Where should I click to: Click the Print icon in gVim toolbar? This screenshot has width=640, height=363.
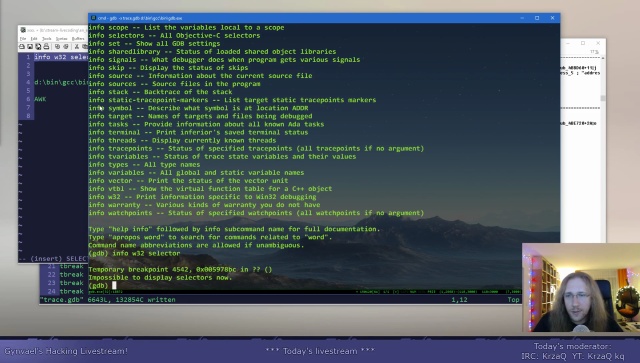click(x=46, y=47)
